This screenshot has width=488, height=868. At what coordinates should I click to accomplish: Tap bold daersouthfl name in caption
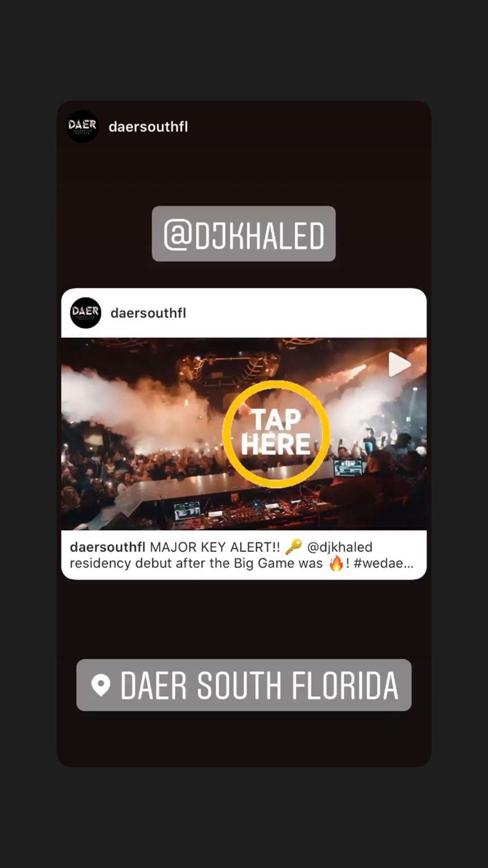[x=108, y=547]
